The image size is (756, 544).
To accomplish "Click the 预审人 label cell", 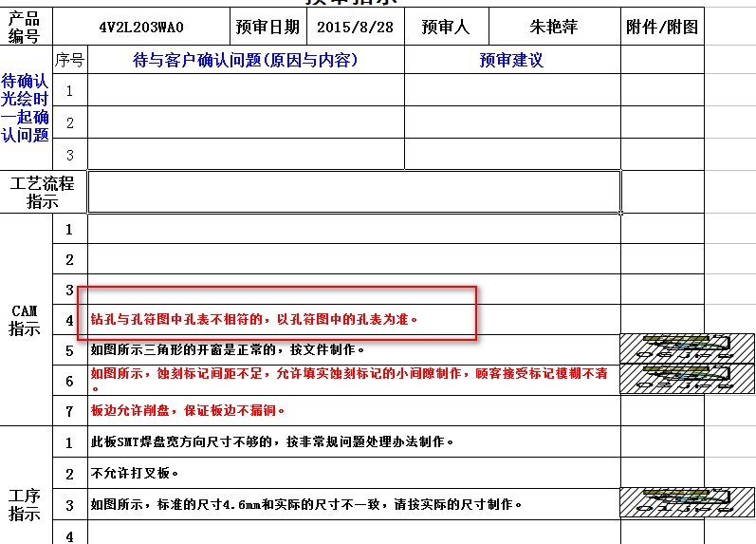I will click(x=446, y=27).
